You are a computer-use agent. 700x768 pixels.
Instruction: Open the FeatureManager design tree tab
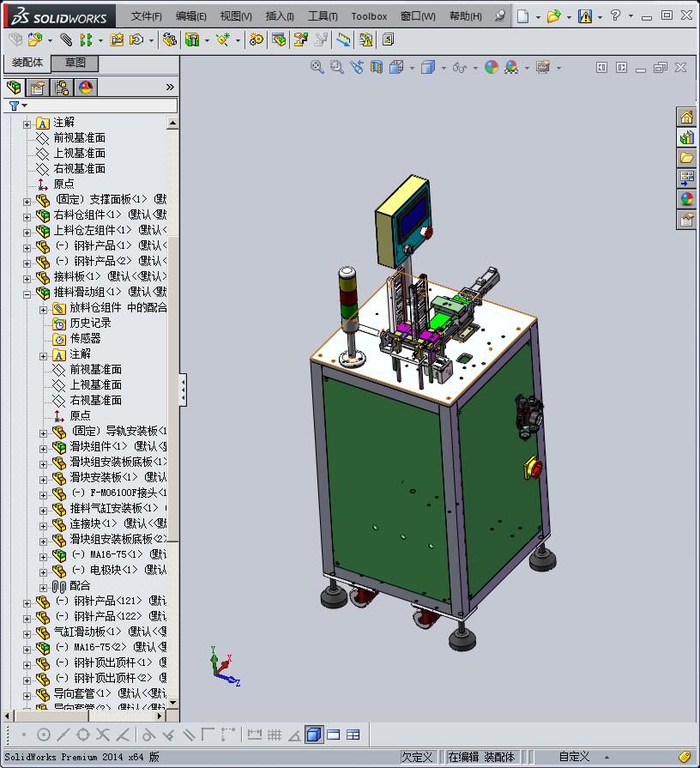[x=15, y=88]
